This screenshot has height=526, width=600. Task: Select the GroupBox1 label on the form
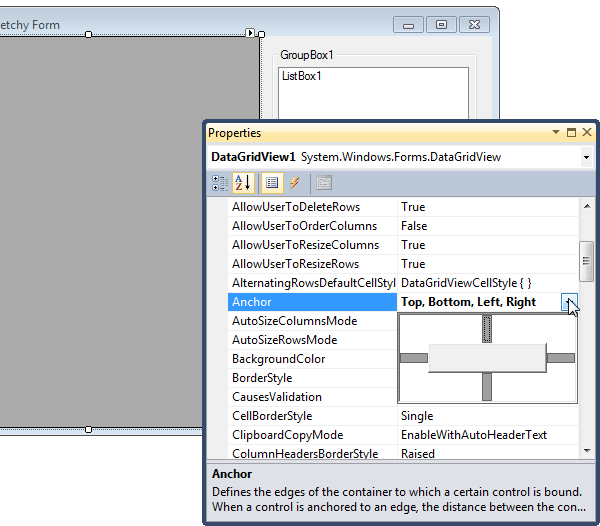[307, 55]
